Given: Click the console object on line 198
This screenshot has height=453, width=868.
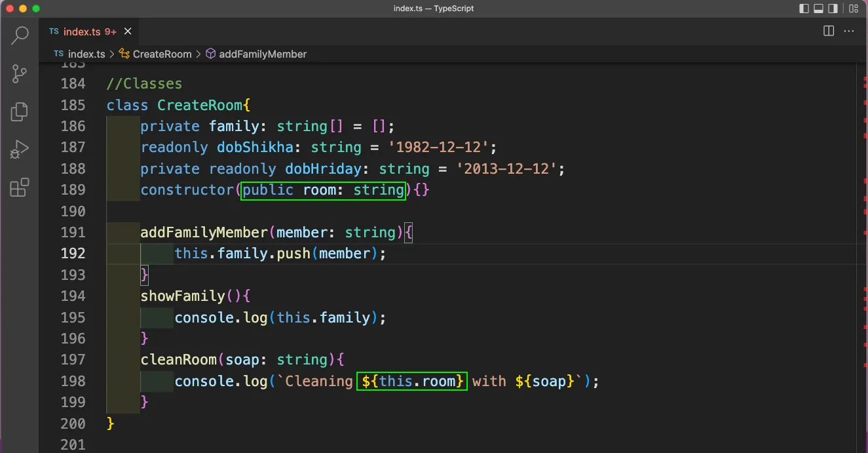Looking at the screenshot, I should [x=204, y=381].
